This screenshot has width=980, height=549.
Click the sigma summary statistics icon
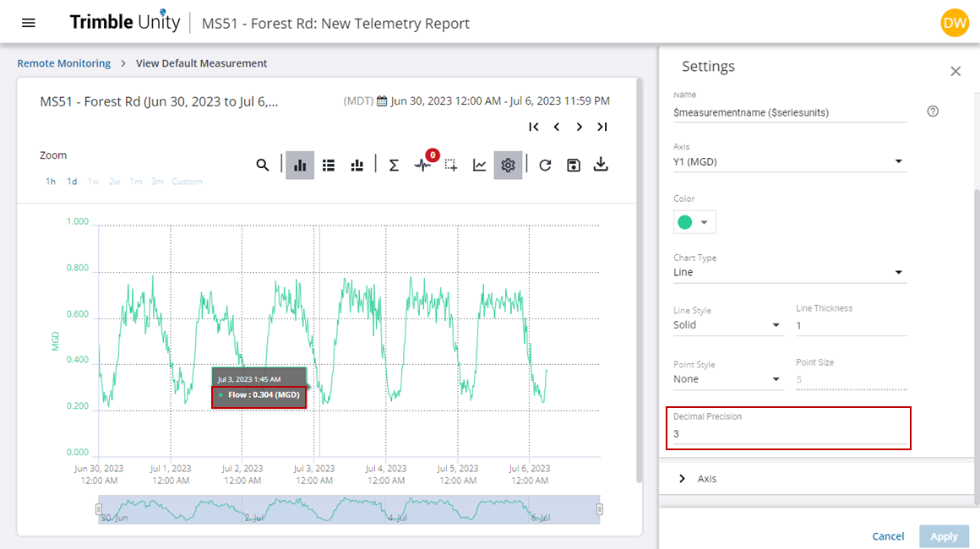click(x=394, y=166)
